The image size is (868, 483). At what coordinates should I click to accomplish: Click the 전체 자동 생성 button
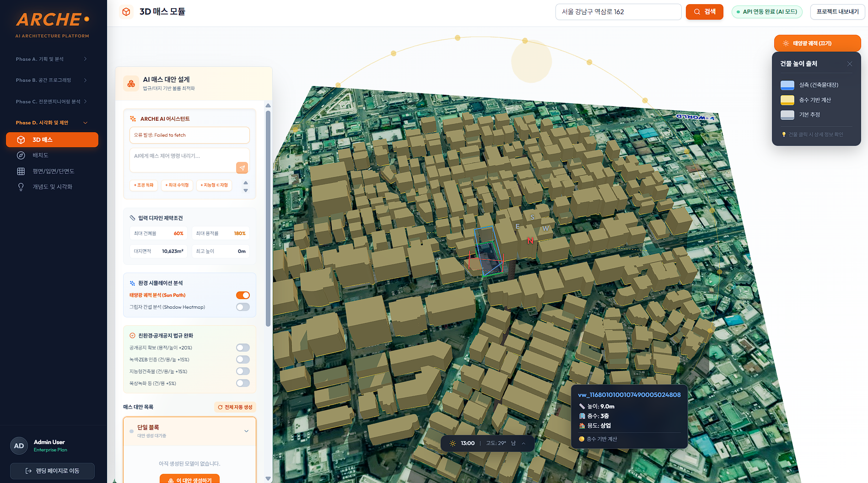pyautogui.click(x=235, y=407)
